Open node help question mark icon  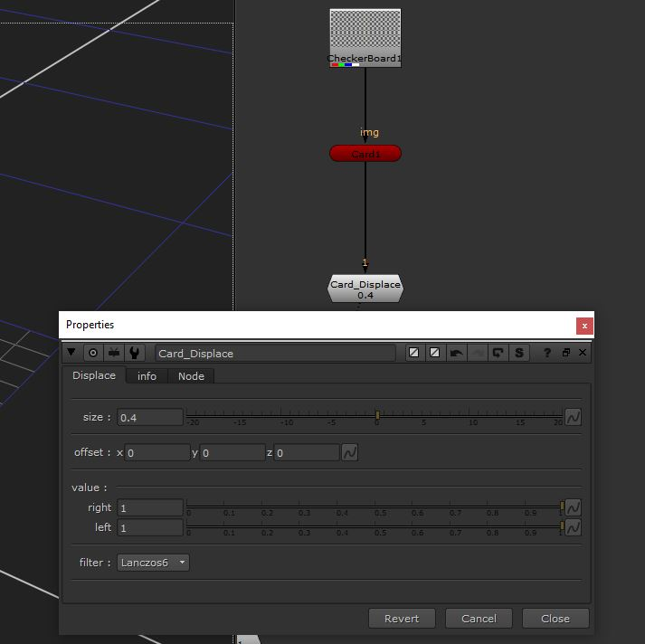pos(547,353)
